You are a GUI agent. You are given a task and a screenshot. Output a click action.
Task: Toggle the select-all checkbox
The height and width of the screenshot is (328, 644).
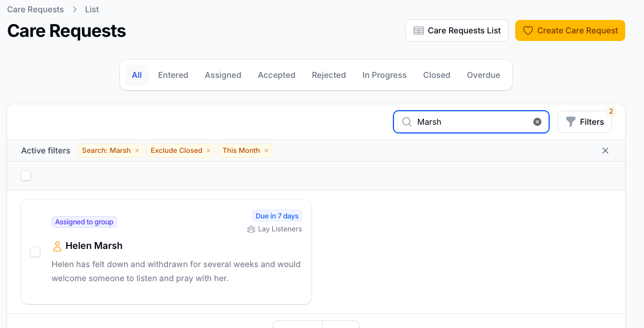[x=26, y=176]
